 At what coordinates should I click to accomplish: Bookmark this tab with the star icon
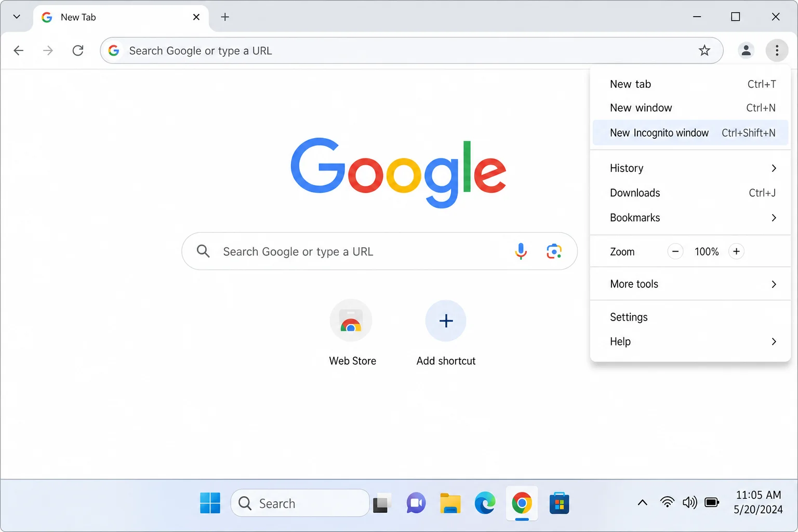[704, 50]
